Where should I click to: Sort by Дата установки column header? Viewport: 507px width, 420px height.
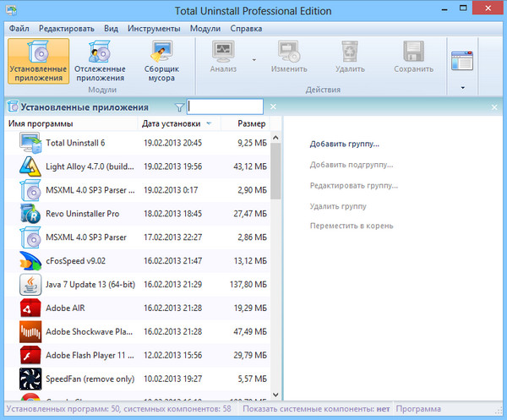click(179, 123)
